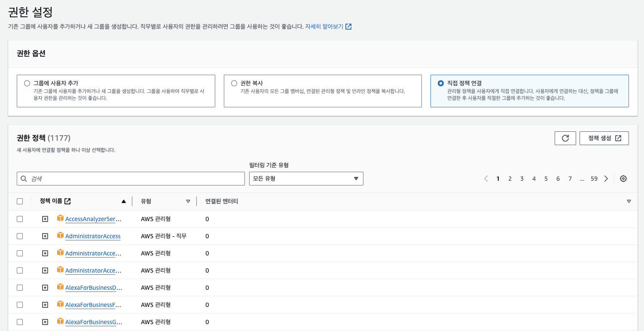Sort by 연결된 엔터티 column arrow
644x331 pixels.
click(x=629, y=201)
